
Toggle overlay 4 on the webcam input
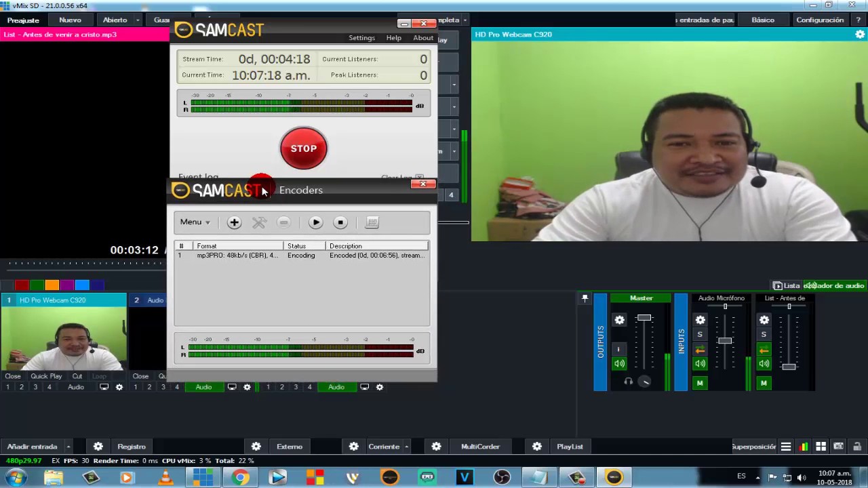pos(49,387)
